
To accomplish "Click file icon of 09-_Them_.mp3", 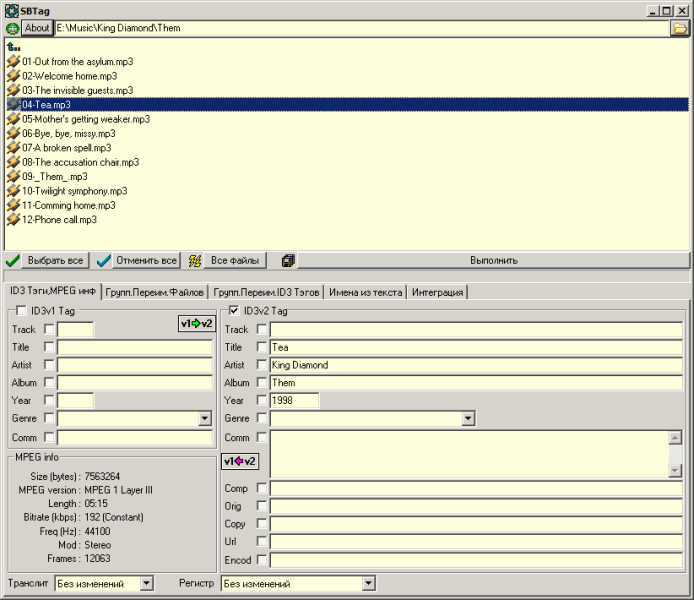I will [x=14, y=177].
